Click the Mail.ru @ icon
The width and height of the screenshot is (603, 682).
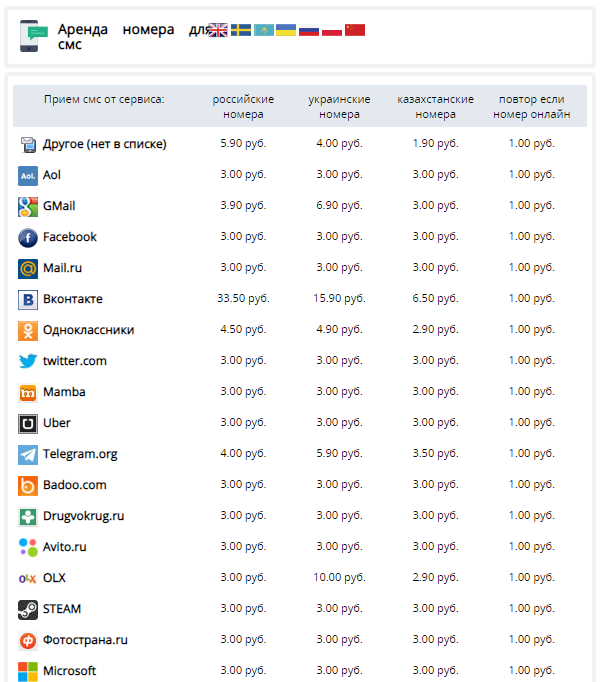click(x=28, y=269)
